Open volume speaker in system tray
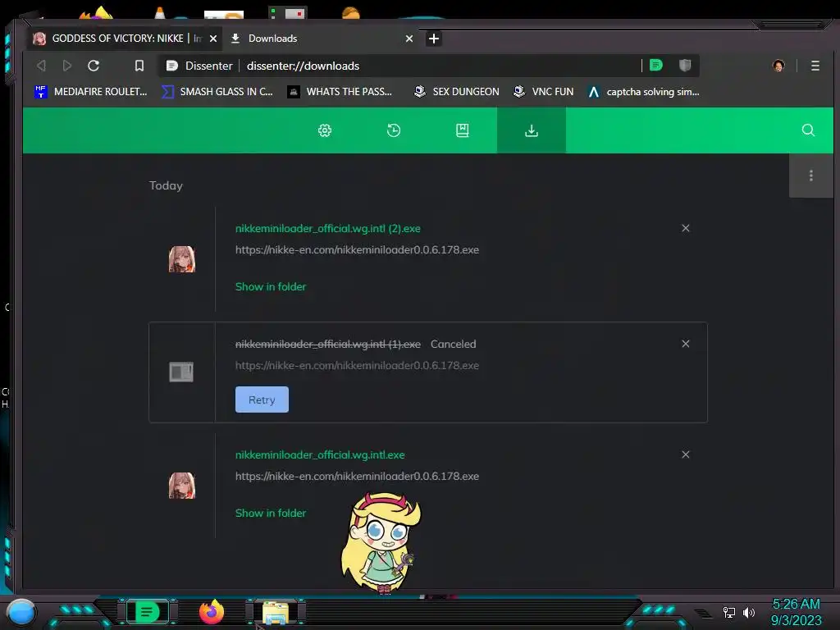Screen dimensions: 840x630 click(x=749, y=612)
